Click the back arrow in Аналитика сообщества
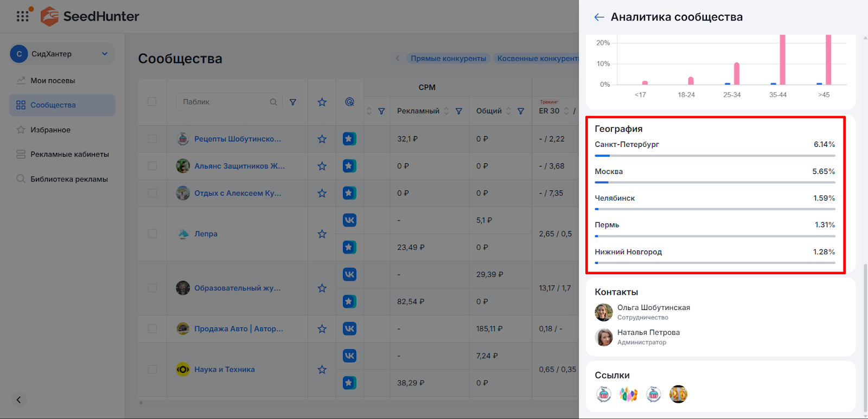The width and height of the screenshot is (868, 419). 599,17
